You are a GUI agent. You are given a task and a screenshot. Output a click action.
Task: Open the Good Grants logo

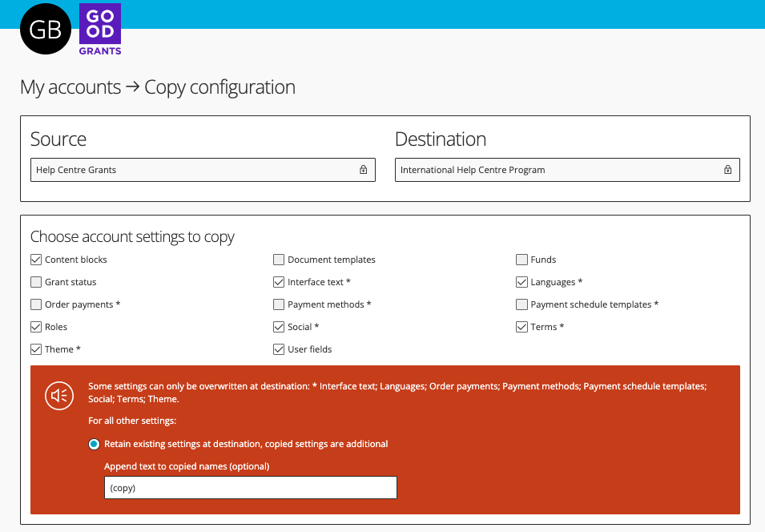(100, 30)
